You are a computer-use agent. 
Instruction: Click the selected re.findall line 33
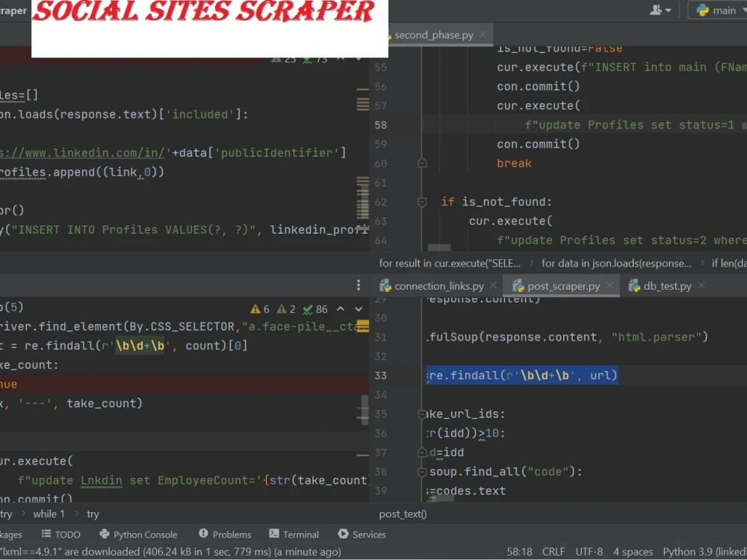(x=522, y=376)
